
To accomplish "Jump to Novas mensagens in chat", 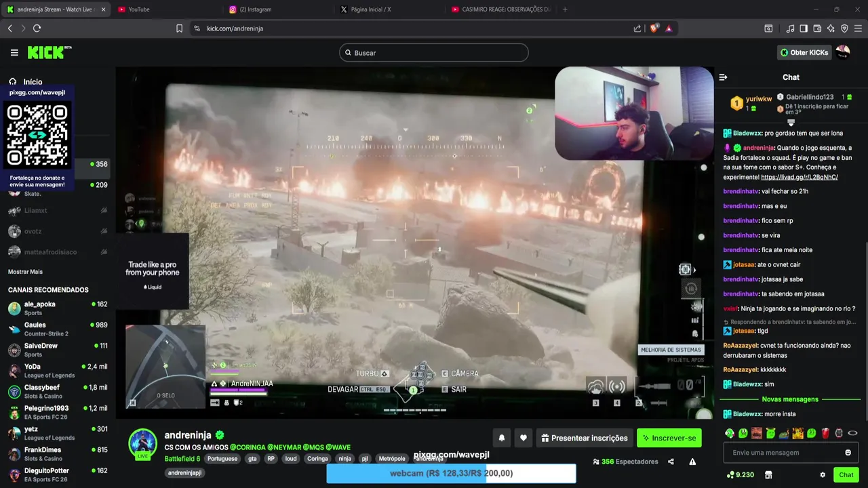I will click(x=790, y=399).
